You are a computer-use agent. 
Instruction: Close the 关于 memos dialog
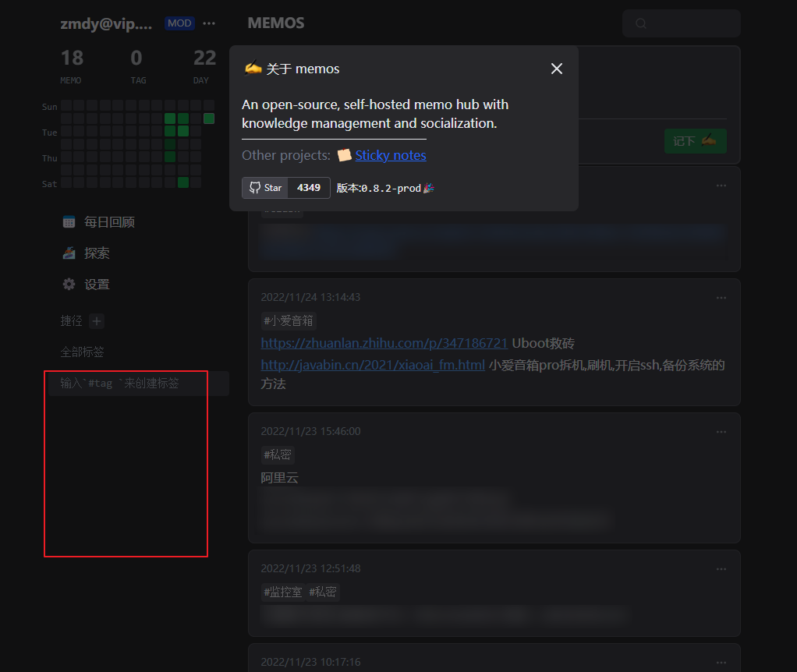click(x=557, y=69)
